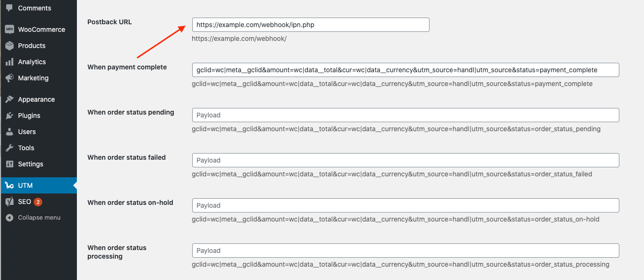Click the Products box icon

click(9, 46)
